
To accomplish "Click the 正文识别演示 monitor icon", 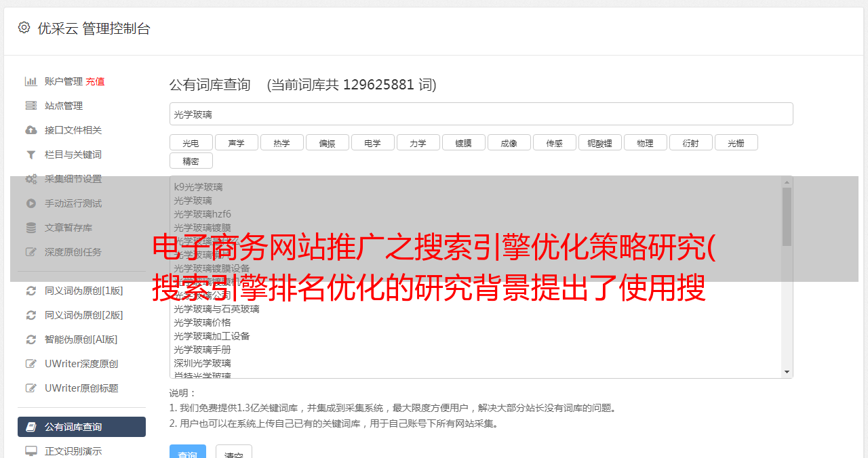I will coord(31,451).
